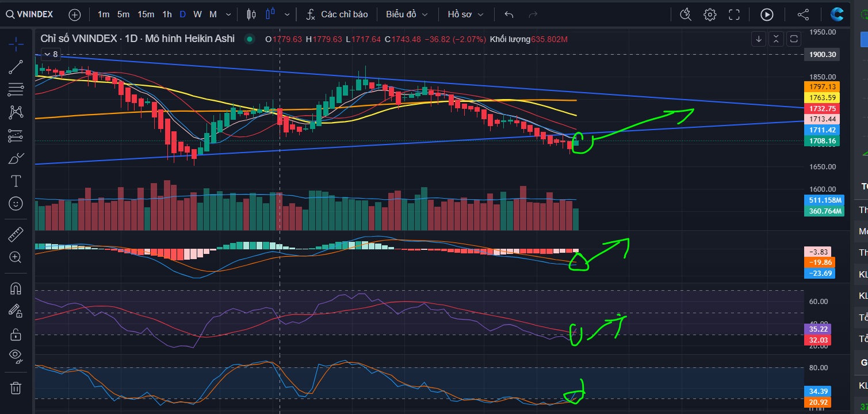Select the chart pattern drawing tool
This screenshot has height=414, width=868.
(16, 112)
